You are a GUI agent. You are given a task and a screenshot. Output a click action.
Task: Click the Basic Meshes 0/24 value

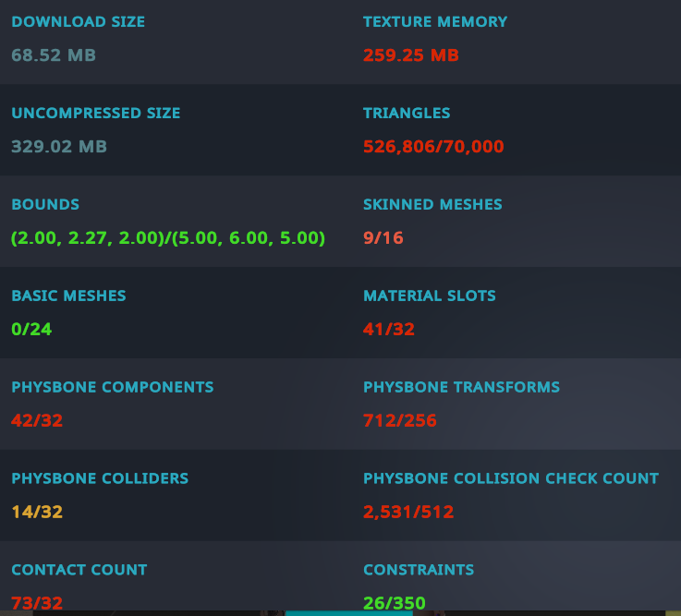coord(31,329)
